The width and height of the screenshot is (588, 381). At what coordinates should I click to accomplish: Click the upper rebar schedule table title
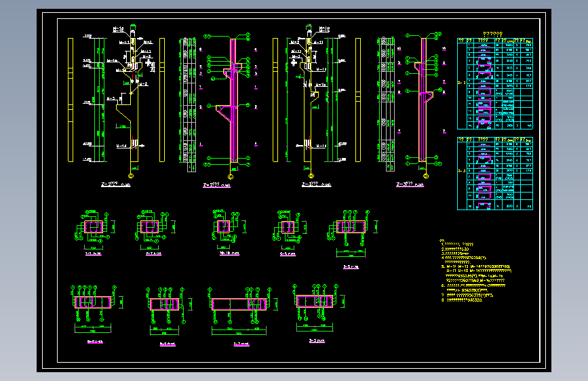click(x=492, y=33)
